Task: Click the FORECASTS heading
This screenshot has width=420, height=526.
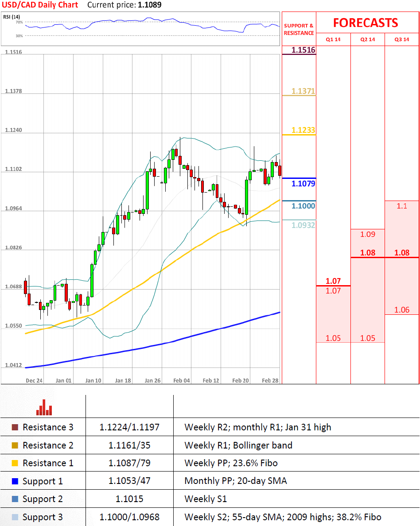Action: [366, 23]
